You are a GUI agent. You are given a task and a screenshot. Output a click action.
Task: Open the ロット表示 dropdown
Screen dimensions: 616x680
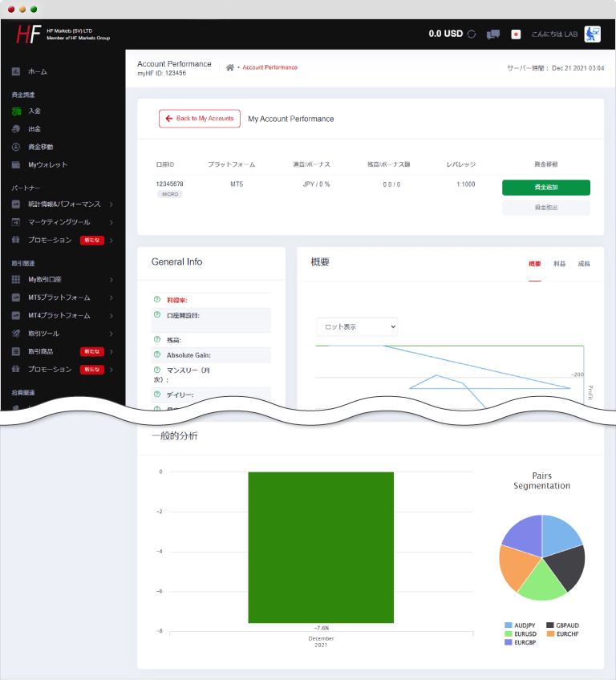tap(357, 327)
